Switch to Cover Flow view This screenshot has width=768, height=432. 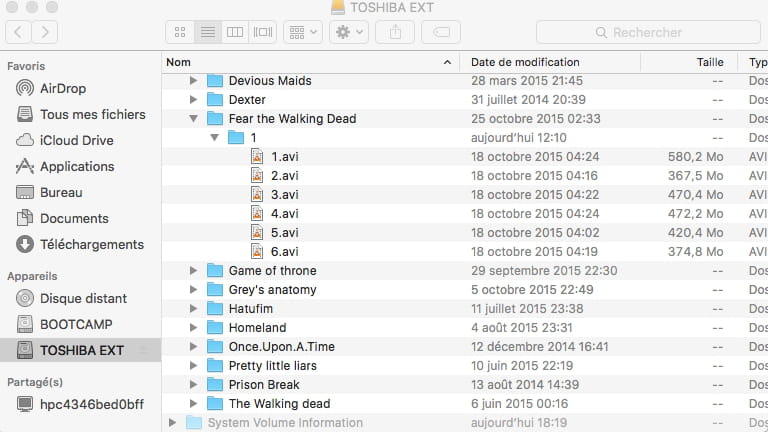coord(263,32)
